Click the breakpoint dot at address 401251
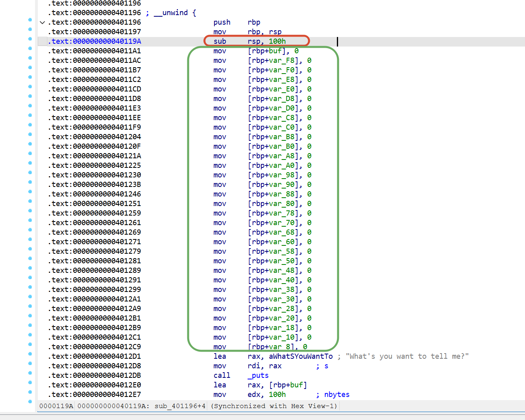The image size is (525, 420). tap(30, 201)
